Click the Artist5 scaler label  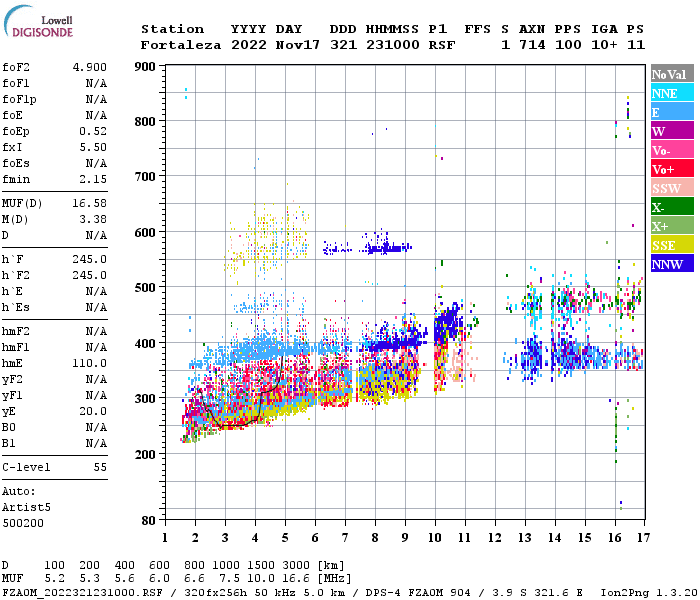pos(26,508)
